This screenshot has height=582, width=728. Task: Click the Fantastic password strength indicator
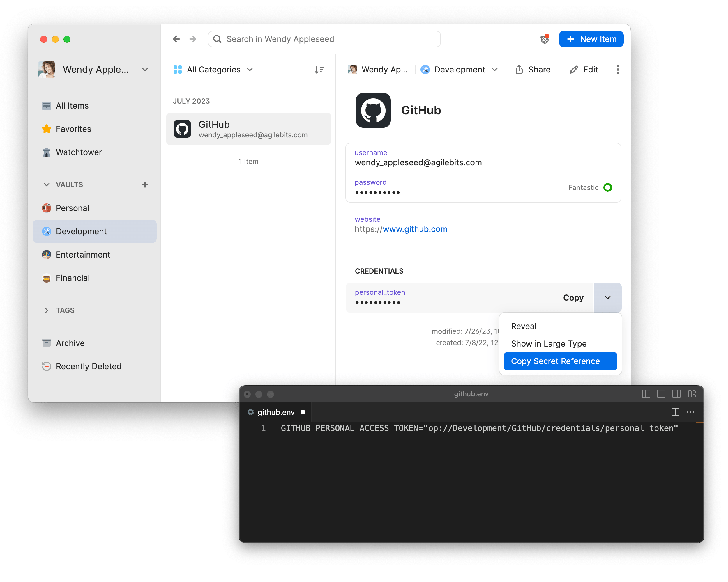point(590,187)
